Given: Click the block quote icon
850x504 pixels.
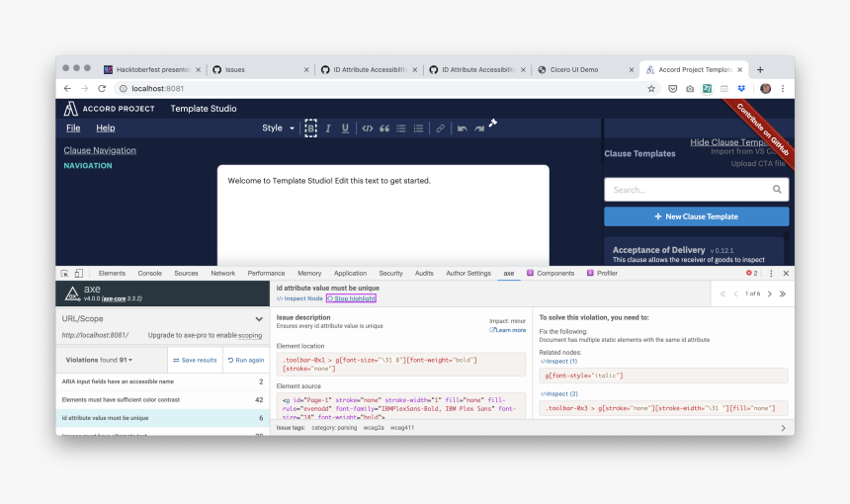Looking at the screenshot, I should pyautogui.click(x=384, y=128).
